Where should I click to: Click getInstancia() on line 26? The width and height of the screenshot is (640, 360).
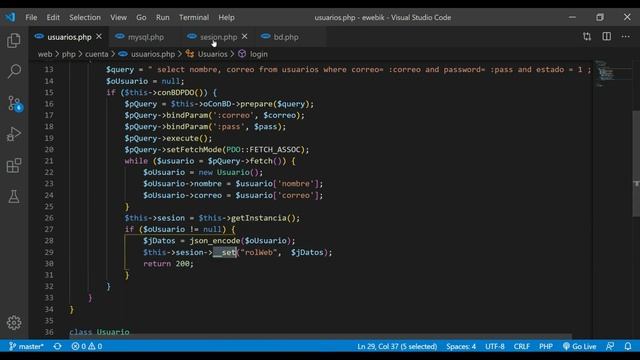(x=265, y=218)
